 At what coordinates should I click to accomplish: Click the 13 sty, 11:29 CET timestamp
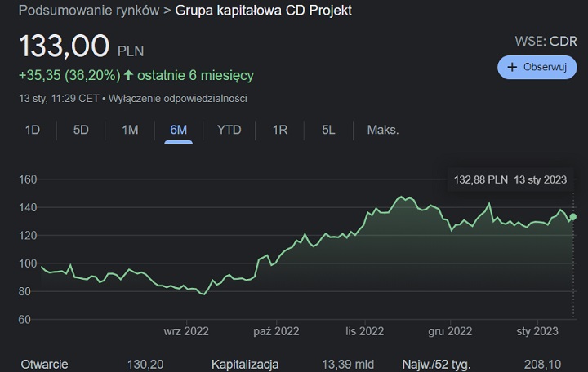click(59, 99)
